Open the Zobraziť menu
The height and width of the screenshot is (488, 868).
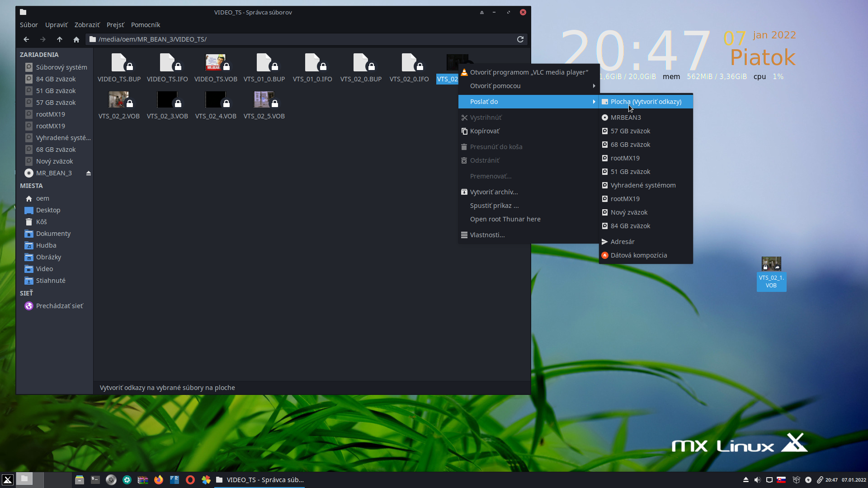click(x=87, y=25)
